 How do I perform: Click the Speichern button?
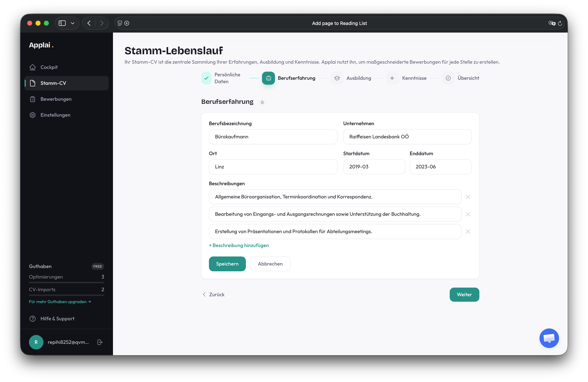(x=227, y=264)
